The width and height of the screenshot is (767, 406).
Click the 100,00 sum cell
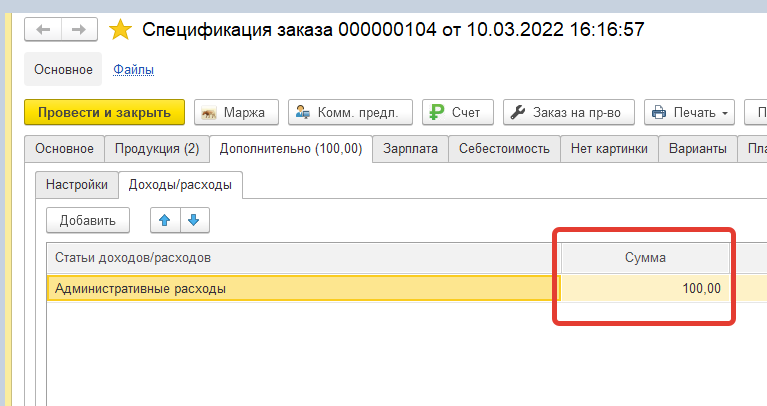tap(645, 289)
